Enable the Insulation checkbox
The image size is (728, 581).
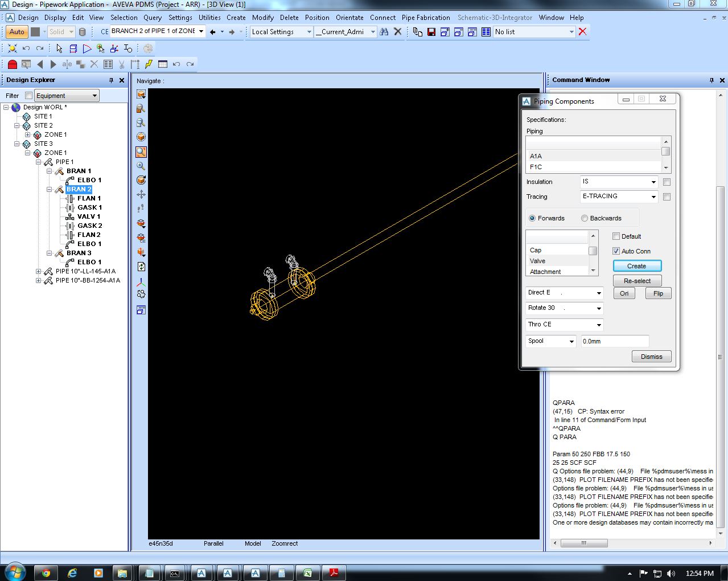coord(667,182)
